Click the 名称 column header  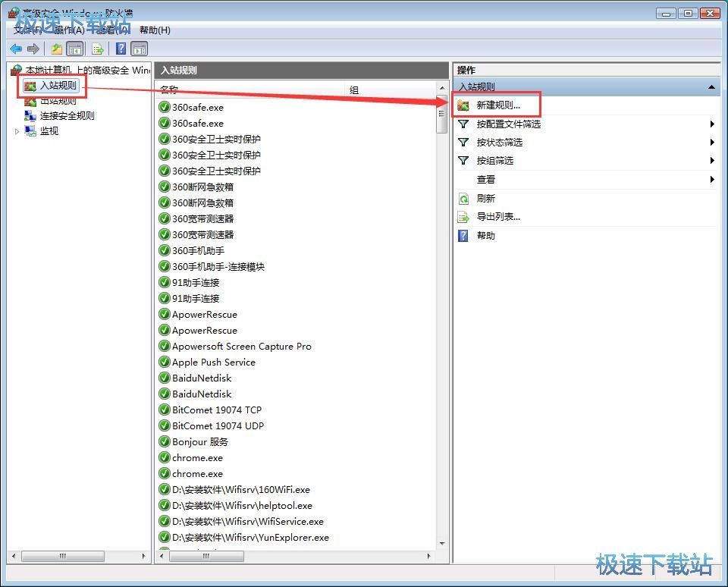(x=250, y=89)
